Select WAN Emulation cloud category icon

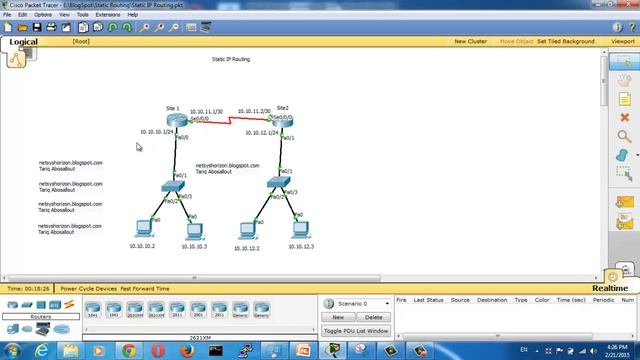click(x=27, y=329)
